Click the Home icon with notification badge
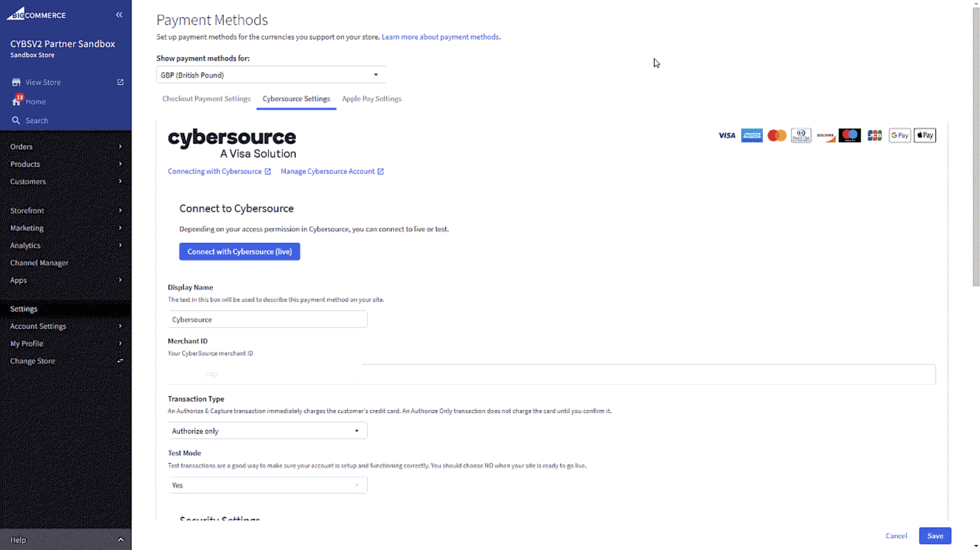The image size is (980, 550). [17, 100]
